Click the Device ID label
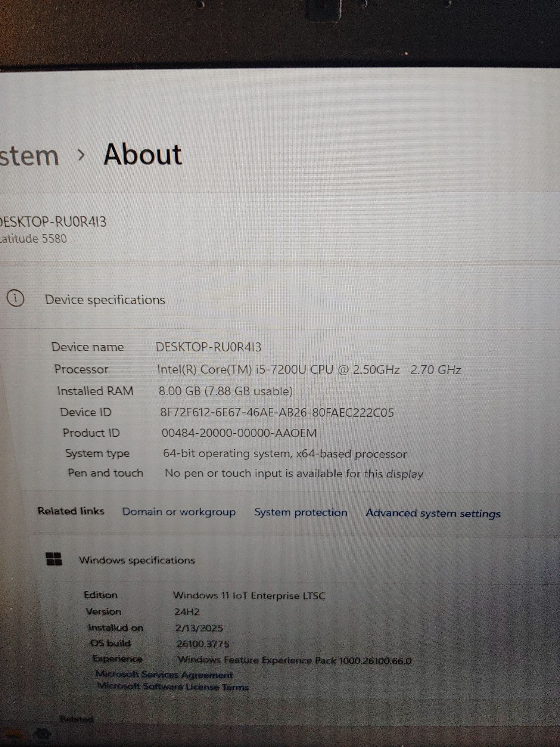560x747 pixels. coord(86,412)
